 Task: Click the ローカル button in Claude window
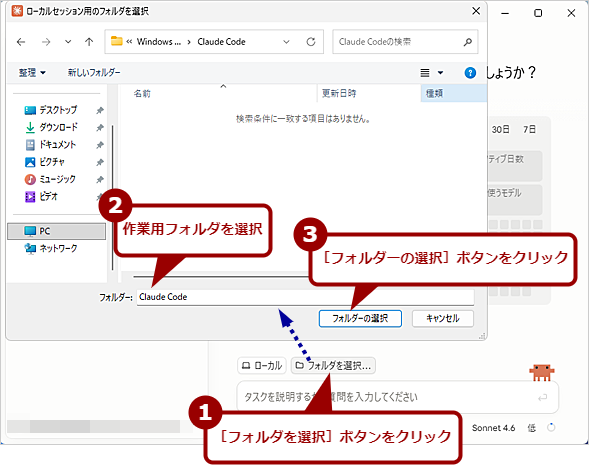pos(262,365)
